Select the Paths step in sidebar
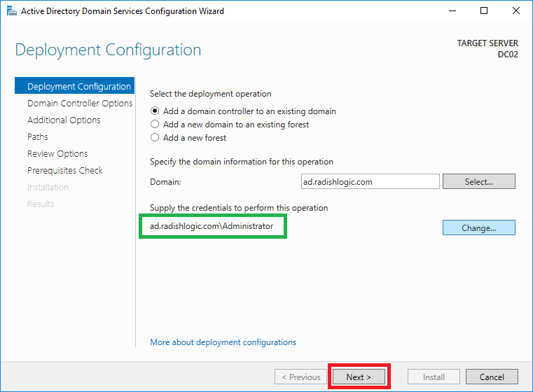This screenshot has width=533, height=392. click(38, 137)
